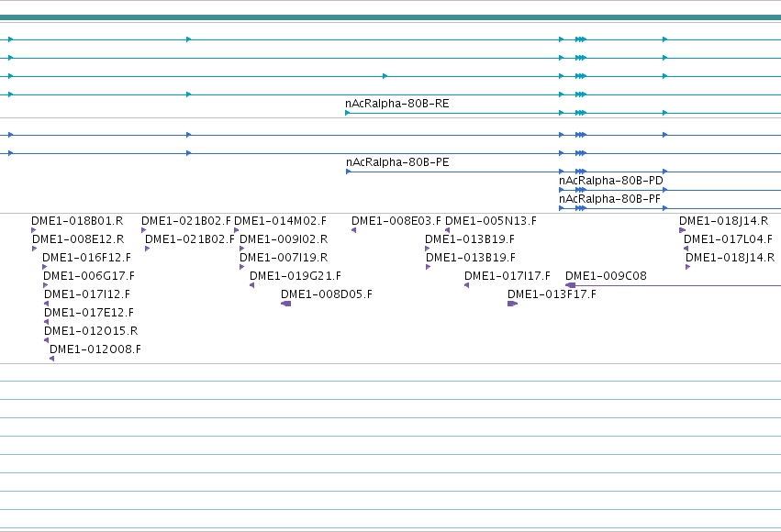
Task: Select the nAcRalpha-80B-PE transcript label
Action: [x=397, y=162]
